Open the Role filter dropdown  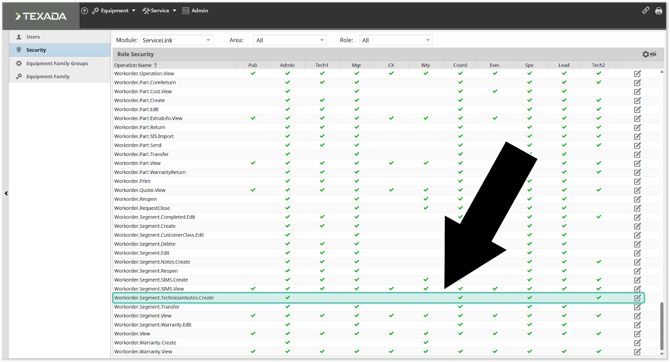[x=396, y=40]
